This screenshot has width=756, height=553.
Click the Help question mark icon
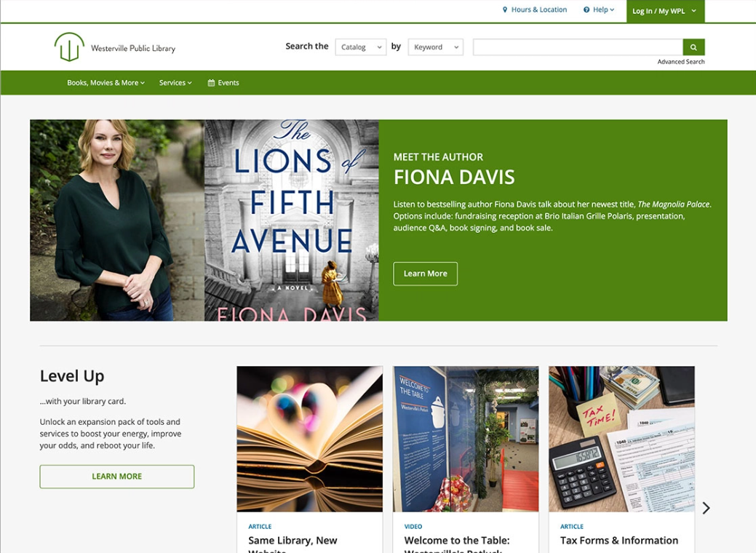[586, 10]
